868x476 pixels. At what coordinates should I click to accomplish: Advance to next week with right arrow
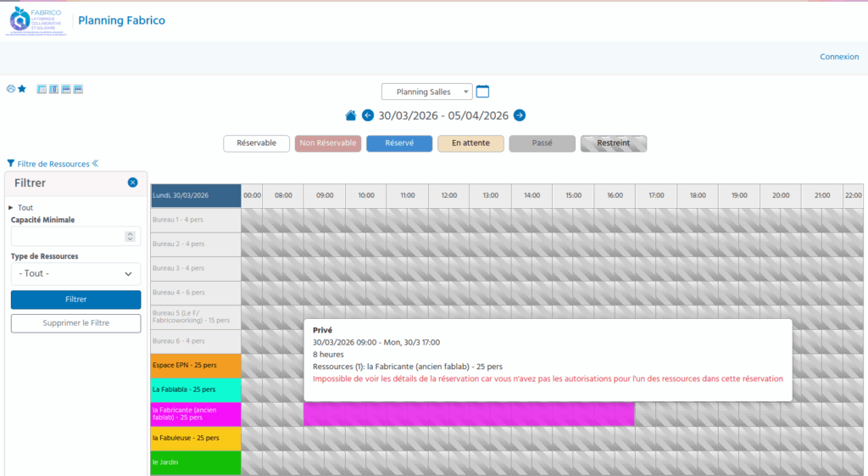(520, 115)
